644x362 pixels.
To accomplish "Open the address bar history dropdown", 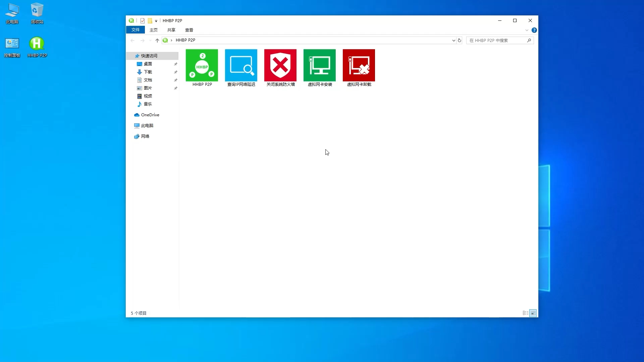I will coord(454,40).
